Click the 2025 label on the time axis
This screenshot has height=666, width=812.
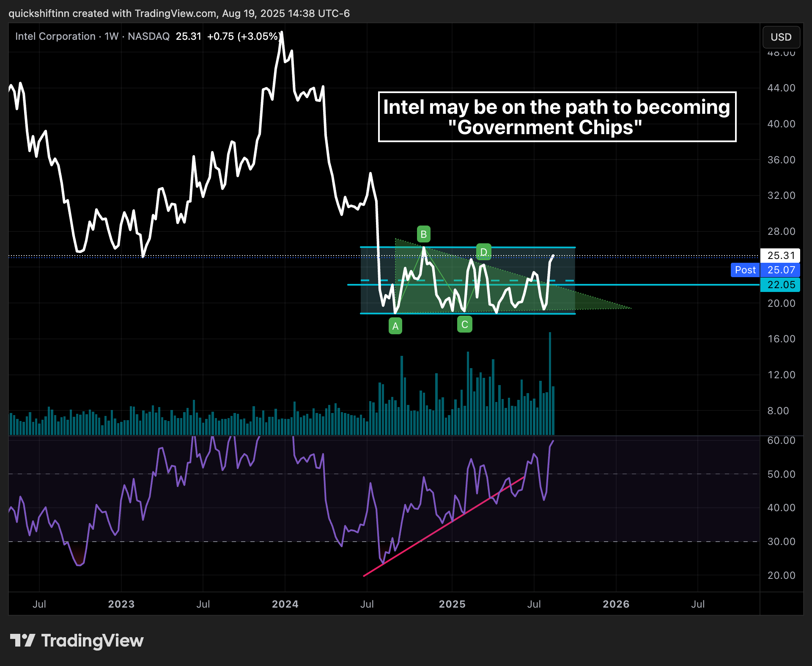452,604
